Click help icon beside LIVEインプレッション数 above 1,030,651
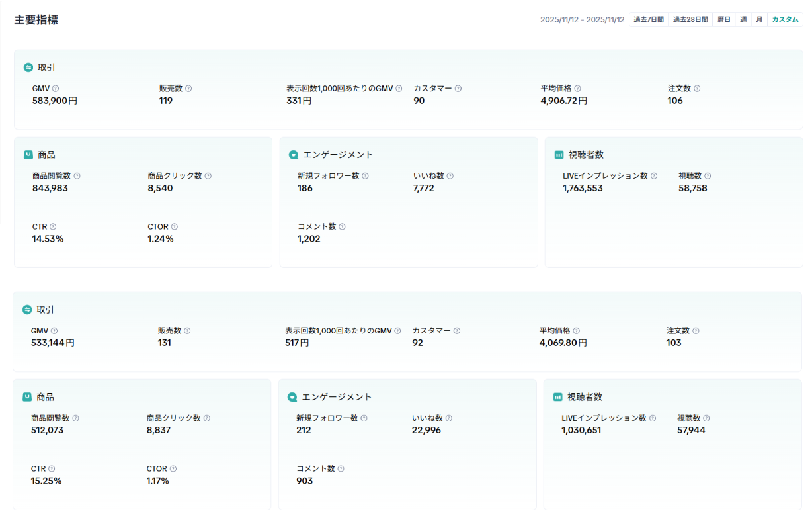The height and width of the screenshot is (532, 812). click(x=653, y=418)
